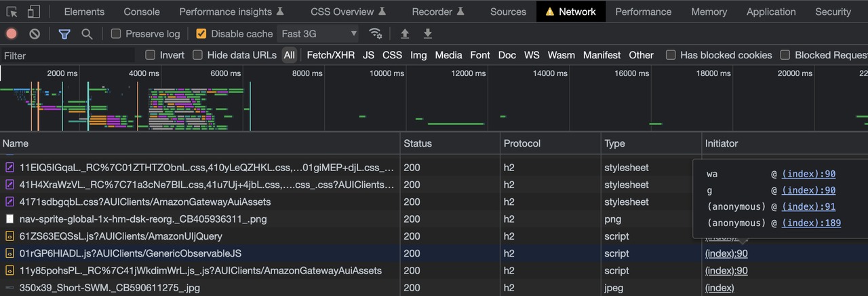Sort by the Status column header
This screenshot has height=296, width=868.
[450, 143]
